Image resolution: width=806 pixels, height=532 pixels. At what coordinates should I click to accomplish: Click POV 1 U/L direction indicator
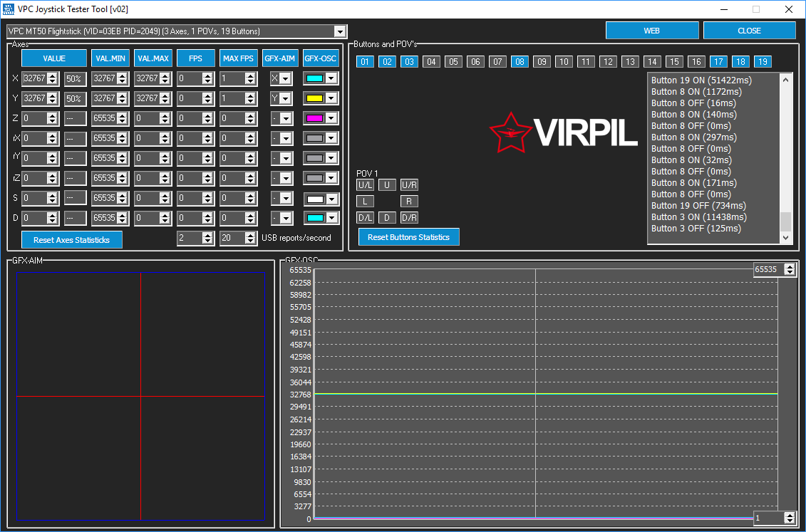coord(365,185)
